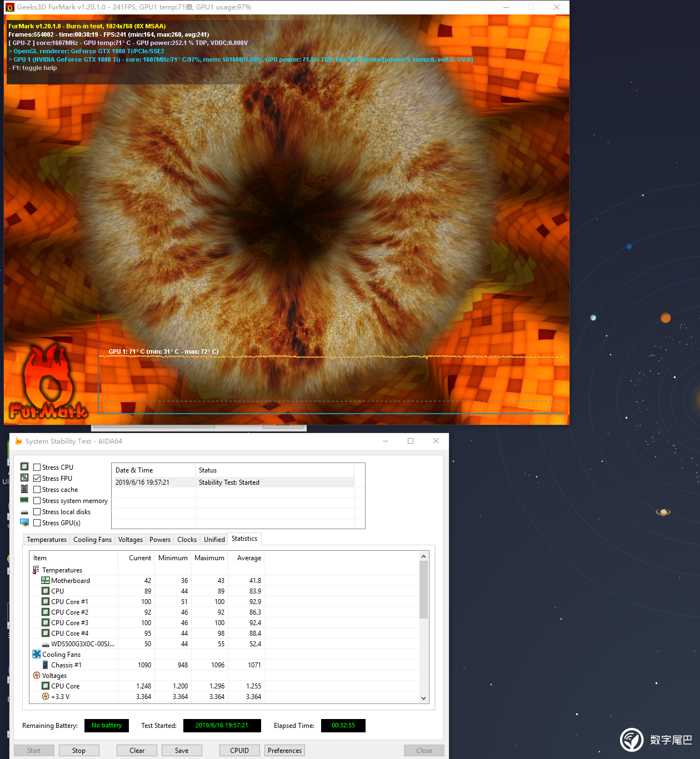
Task: Open the Temperatures tab
Action: pos(47,539)
